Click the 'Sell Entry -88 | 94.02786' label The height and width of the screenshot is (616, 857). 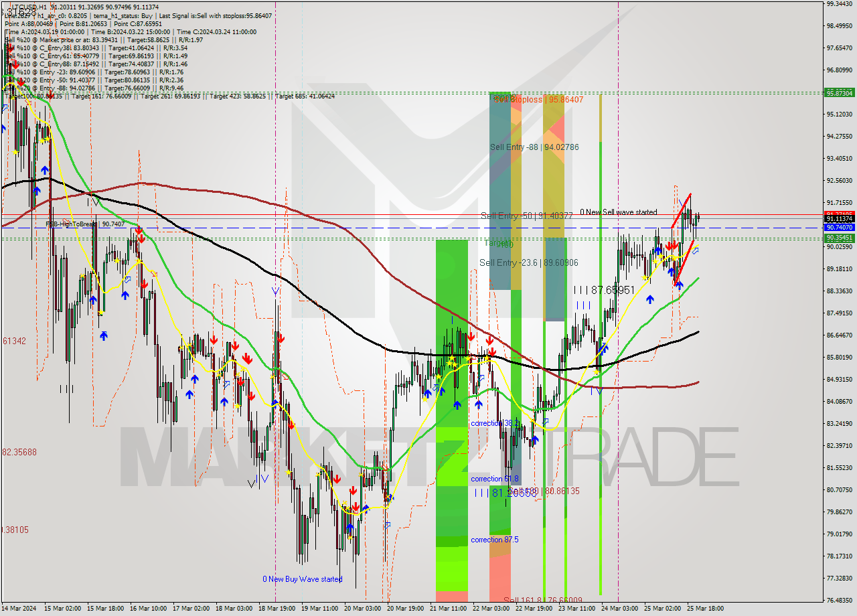(534, 147)
